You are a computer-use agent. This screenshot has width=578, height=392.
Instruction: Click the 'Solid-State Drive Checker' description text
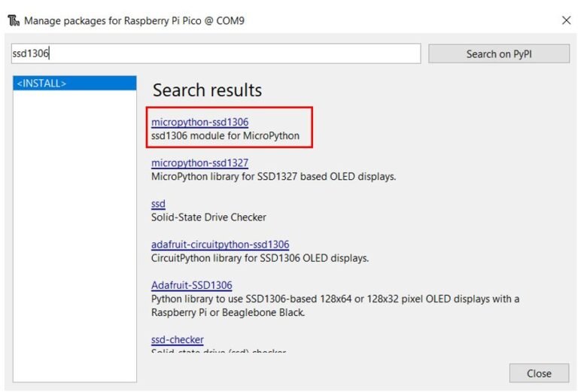coord(208,217)
